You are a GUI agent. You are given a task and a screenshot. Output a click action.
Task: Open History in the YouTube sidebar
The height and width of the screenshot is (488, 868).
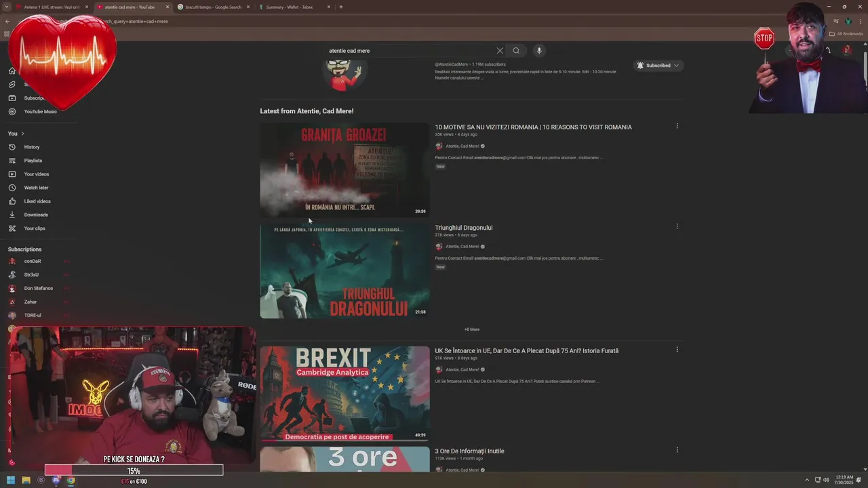tap(32, 147)
